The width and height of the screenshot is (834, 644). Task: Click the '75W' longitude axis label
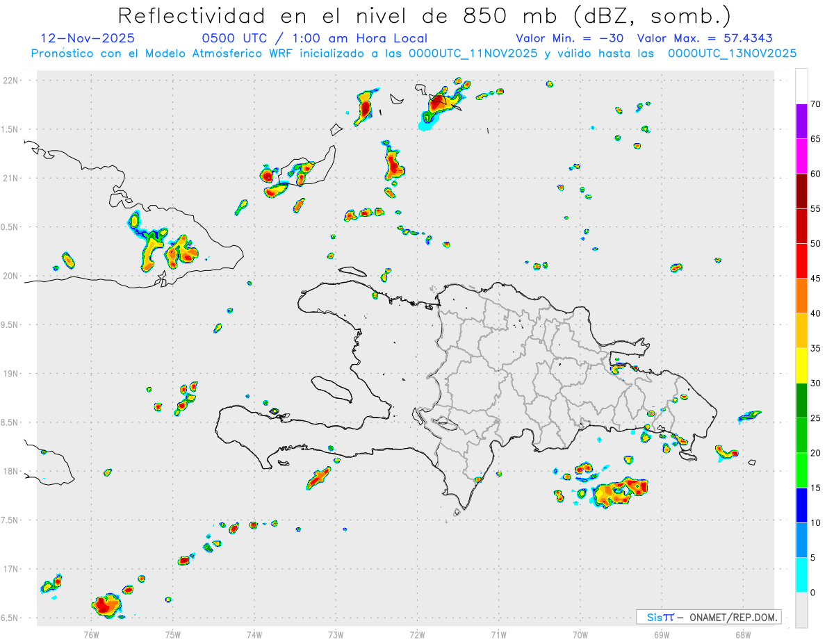[173, 634]
